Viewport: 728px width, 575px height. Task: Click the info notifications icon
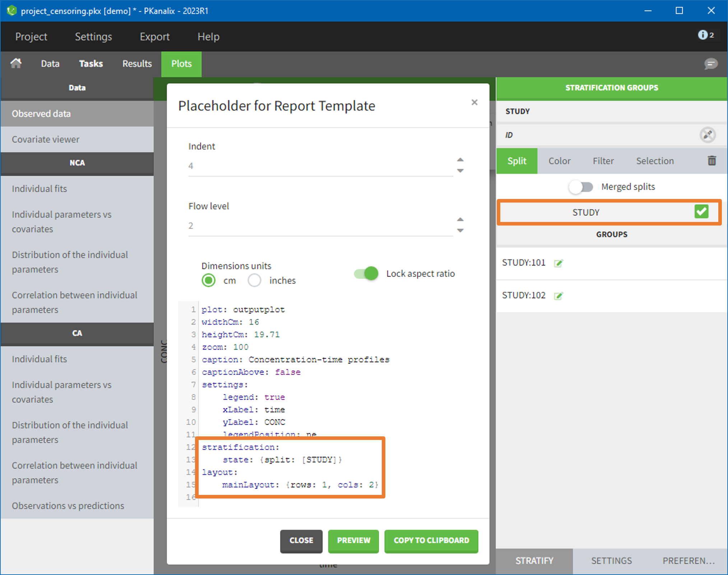coord(703,35)
